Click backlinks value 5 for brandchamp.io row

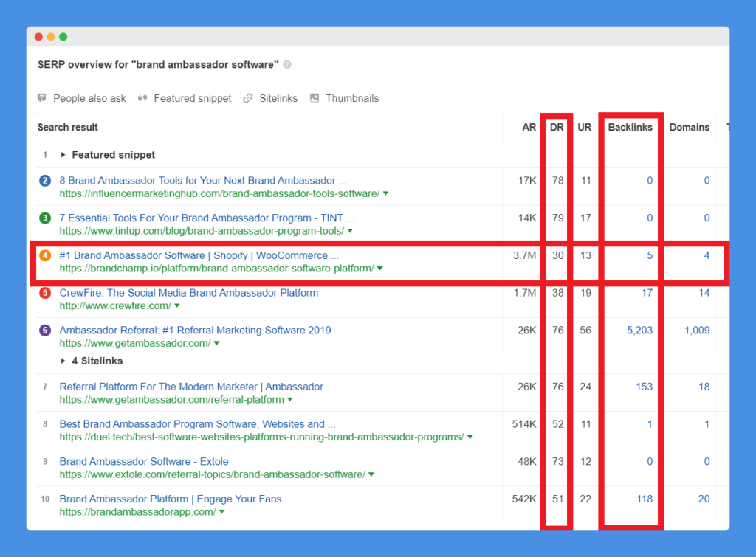point(650,255)
